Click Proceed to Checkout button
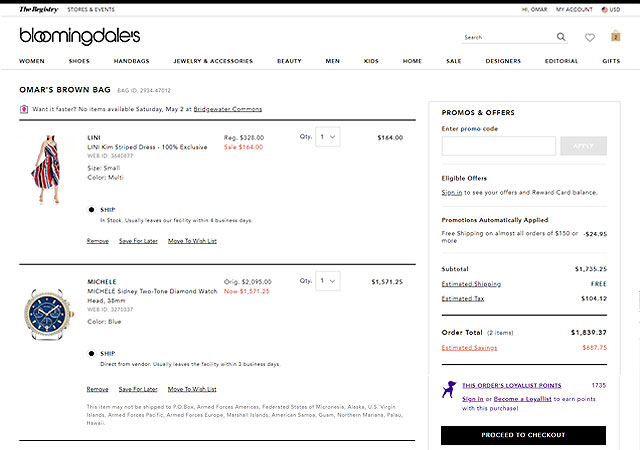The height and width of the screenshot is (450, 640). pos(523,435)
